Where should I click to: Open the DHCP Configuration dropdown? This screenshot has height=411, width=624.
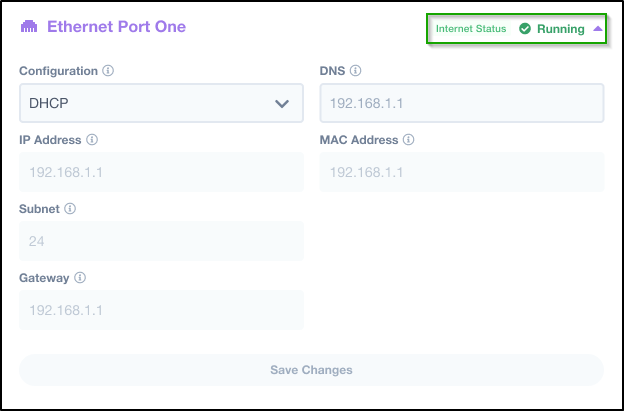[x=161, y=103]
